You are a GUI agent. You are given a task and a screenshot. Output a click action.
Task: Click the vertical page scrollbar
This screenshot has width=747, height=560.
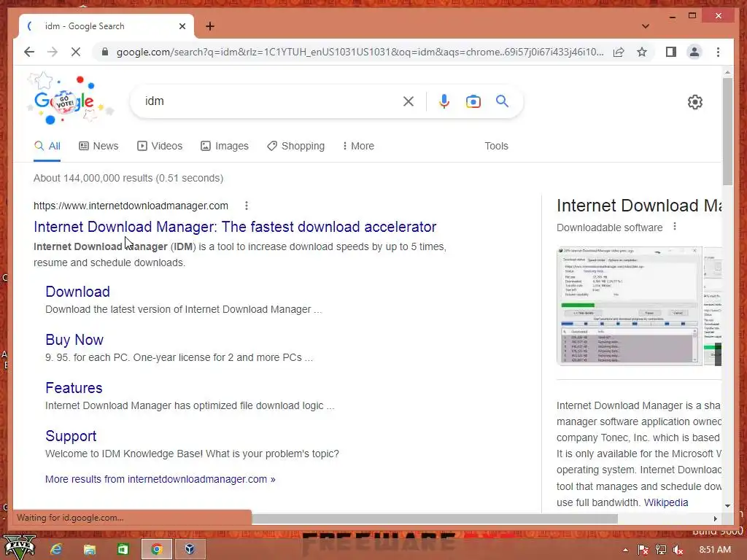point(727,131)
